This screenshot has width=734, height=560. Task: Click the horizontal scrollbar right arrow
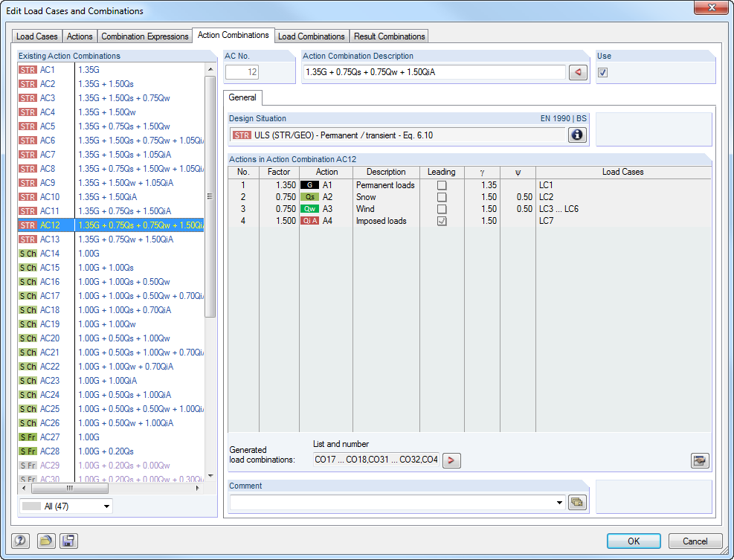pos(198,488)
